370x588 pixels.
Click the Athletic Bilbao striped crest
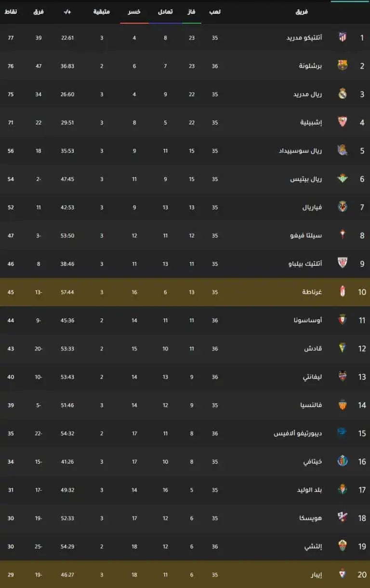point(343,263)
